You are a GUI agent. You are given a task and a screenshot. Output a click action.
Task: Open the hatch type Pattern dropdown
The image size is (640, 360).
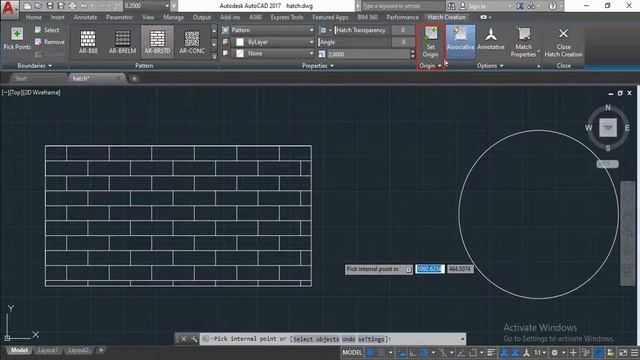point(273,30)
